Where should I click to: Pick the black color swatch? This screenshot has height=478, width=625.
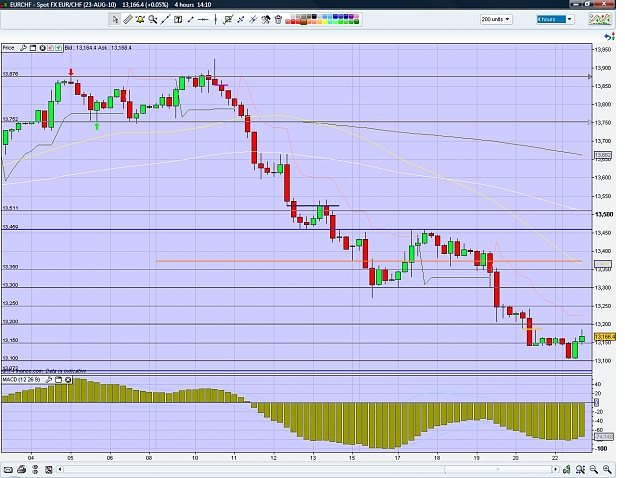point(314,16)
